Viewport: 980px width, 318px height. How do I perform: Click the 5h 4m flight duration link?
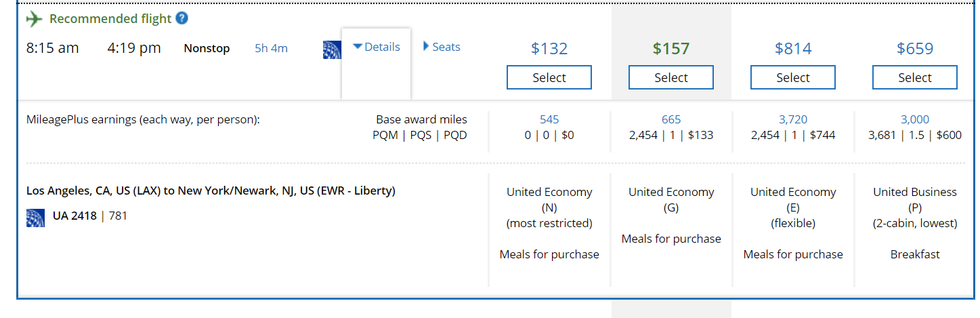[x=271, y=48]
